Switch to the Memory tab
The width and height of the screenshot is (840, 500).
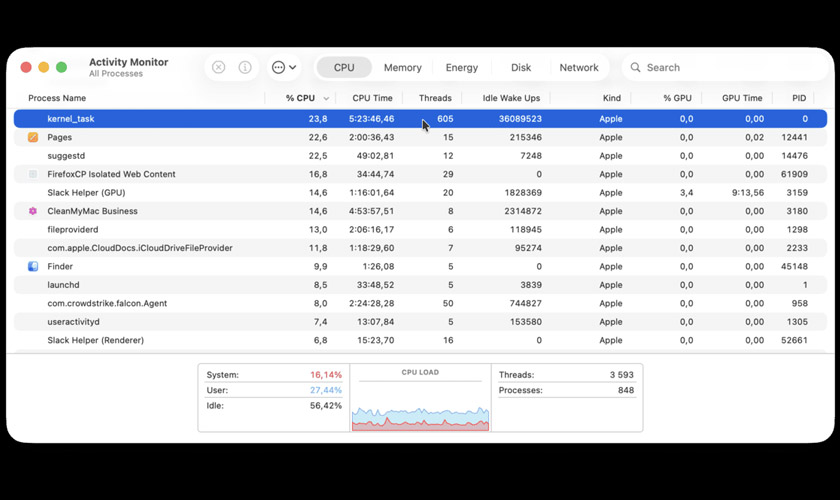point(403,68)
